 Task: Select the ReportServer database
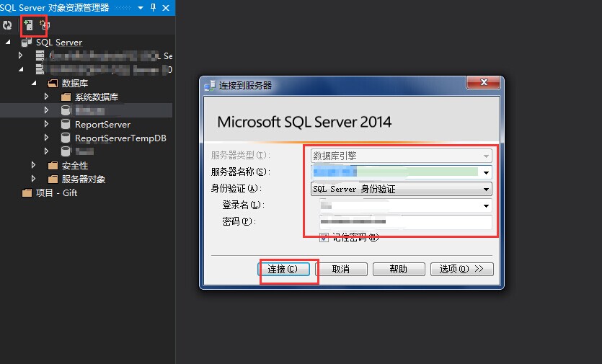pos(102,125)
